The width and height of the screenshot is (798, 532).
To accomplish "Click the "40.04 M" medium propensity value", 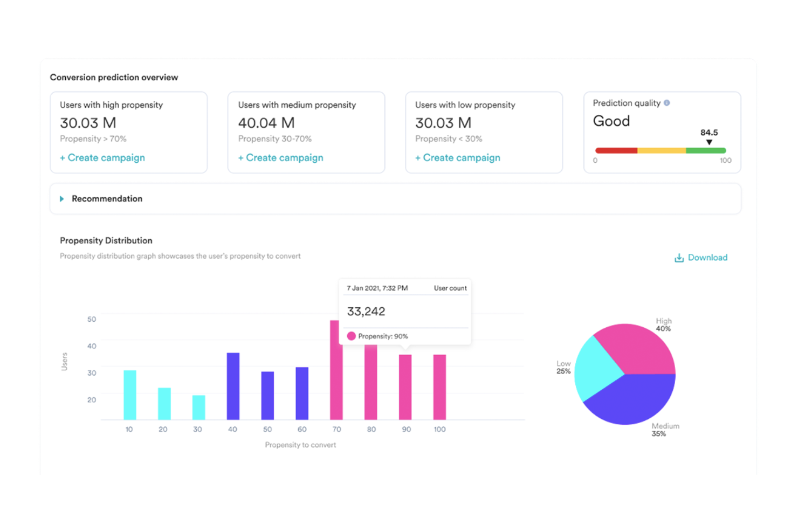I will pos(266,123).
